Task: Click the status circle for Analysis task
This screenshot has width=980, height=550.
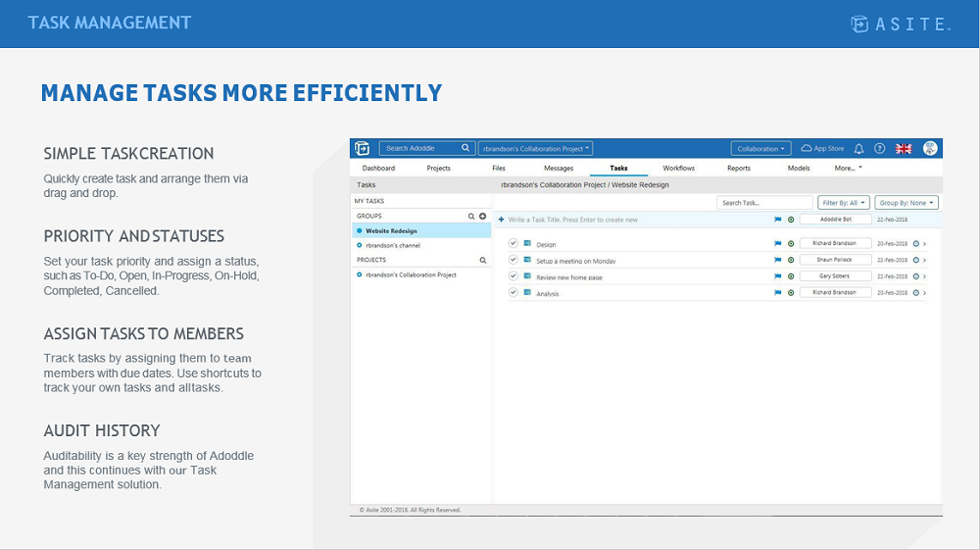Action: click(791, 292)
